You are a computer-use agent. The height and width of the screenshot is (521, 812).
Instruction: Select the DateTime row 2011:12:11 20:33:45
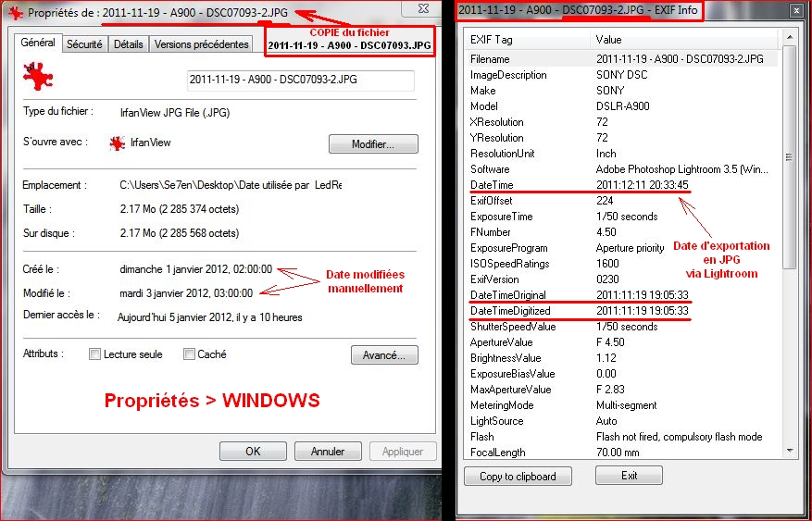pyautogui.click(x=621, y=185)
